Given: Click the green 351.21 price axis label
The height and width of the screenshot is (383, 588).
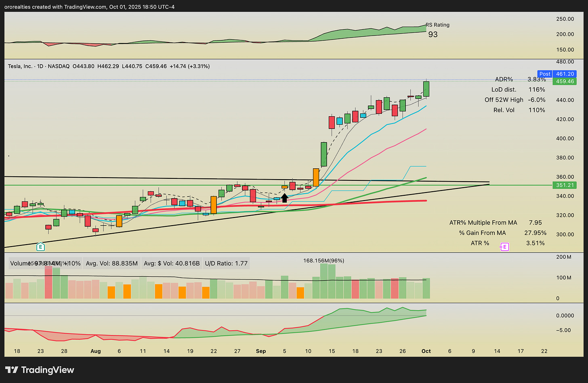Looking at the screenshot, I should (565, 185).
